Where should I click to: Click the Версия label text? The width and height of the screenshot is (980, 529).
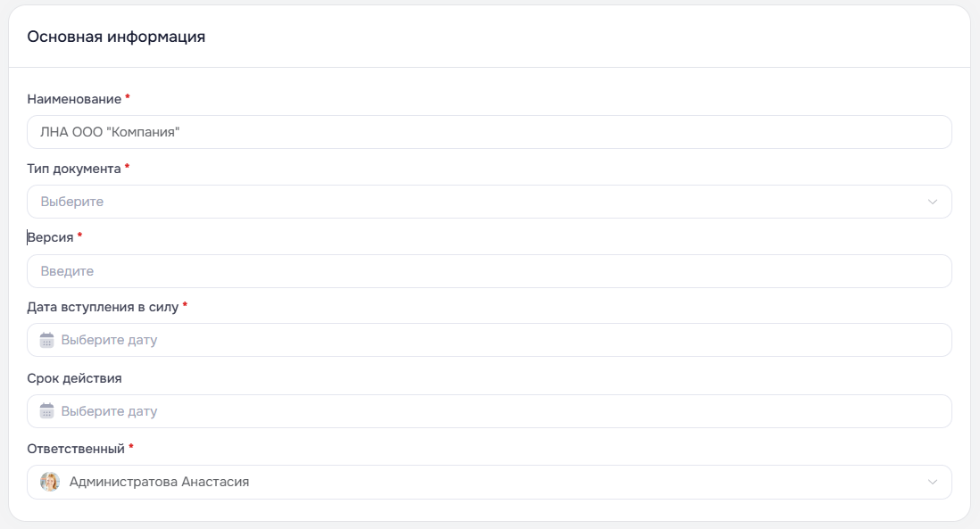pyautogui.click(x=50, y=238)
